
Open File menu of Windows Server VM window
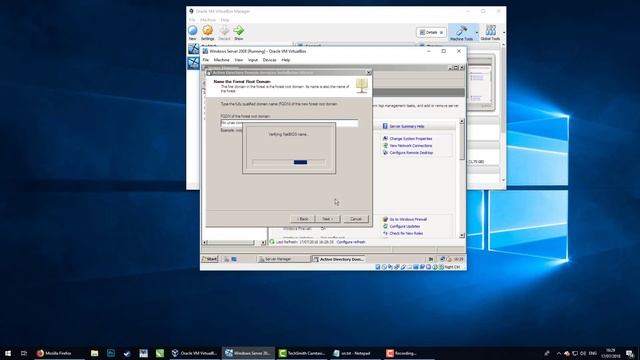point(206,60)
